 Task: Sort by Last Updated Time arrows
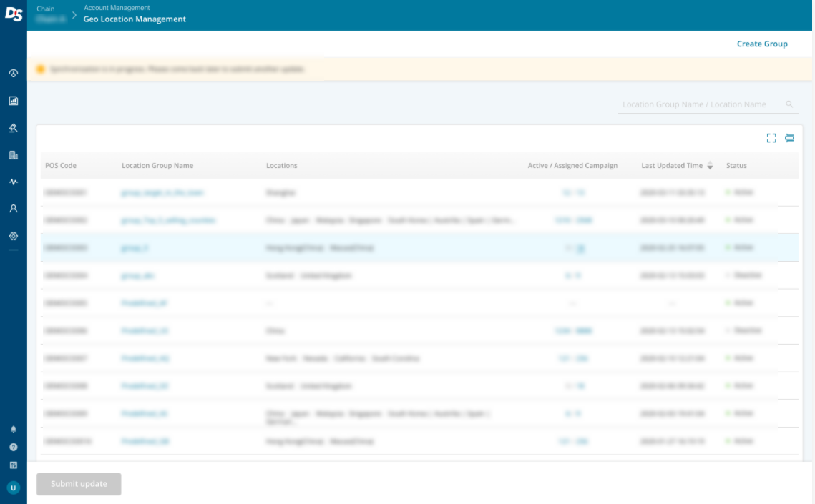710,166
